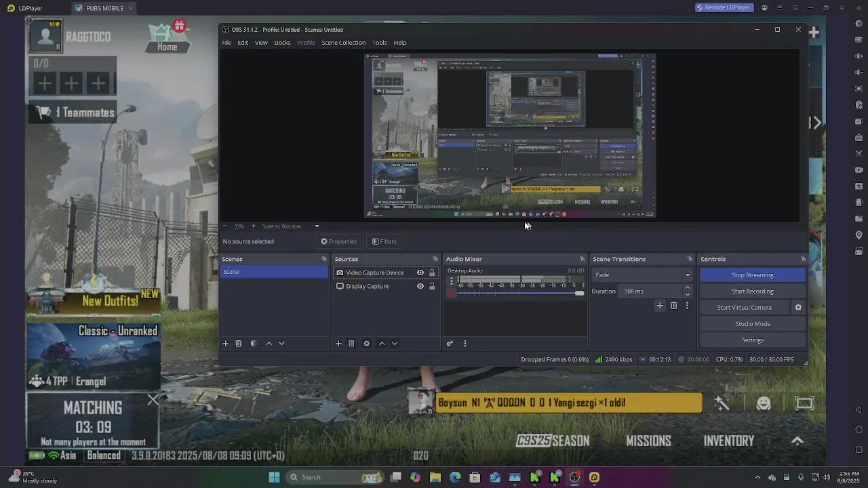This screenshot has width=868, height=488.
Task: Add a source with Sources plus icon
Action: coord(338,344)
